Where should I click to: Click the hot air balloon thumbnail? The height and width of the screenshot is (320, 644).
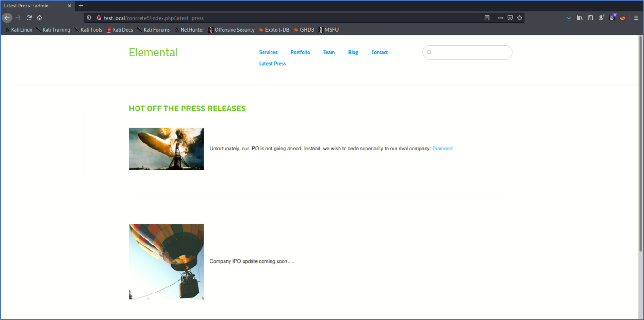click(x=166, y=261)
